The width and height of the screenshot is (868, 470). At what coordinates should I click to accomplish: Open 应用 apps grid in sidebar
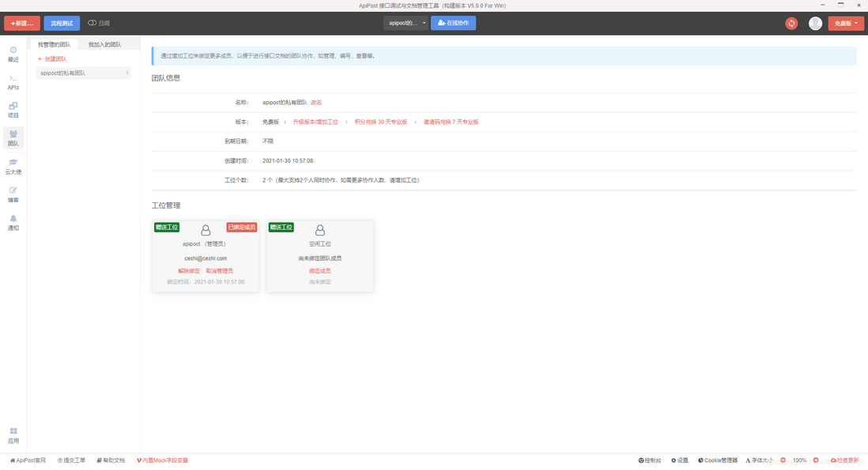coord(13,435)
